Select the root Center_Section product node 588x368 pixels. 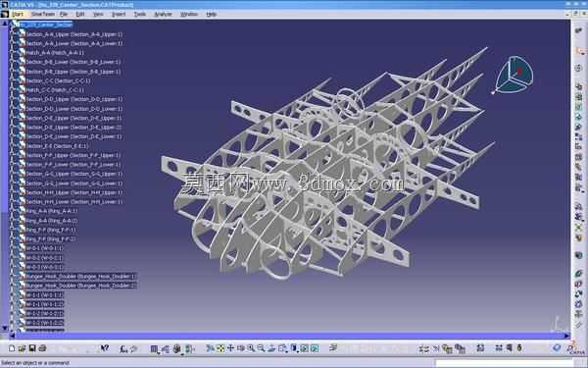tap(46, 25)
